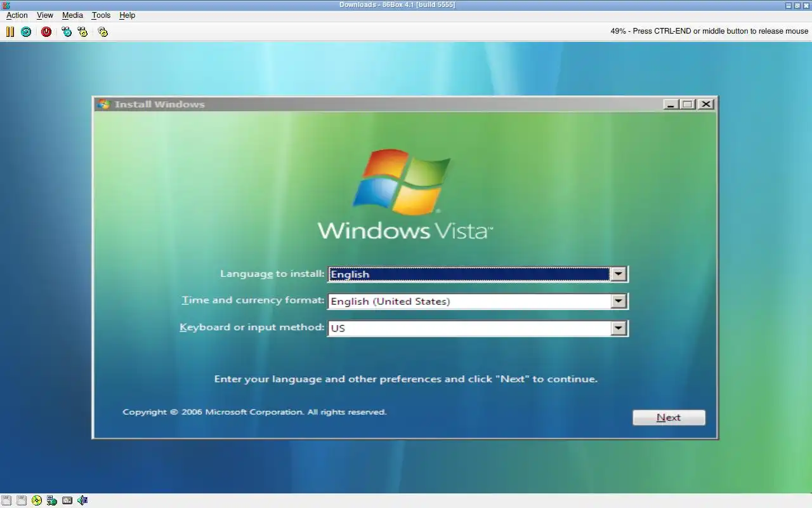Click the sound speaker status bar icon
Screen dimensions: 812x508
pos(82,500)
